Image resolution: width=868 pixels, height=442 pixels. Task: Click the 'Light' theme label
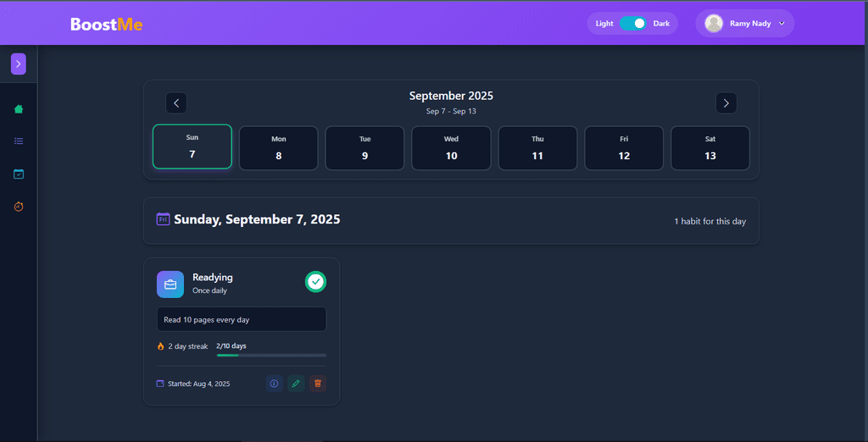[604, 24]
